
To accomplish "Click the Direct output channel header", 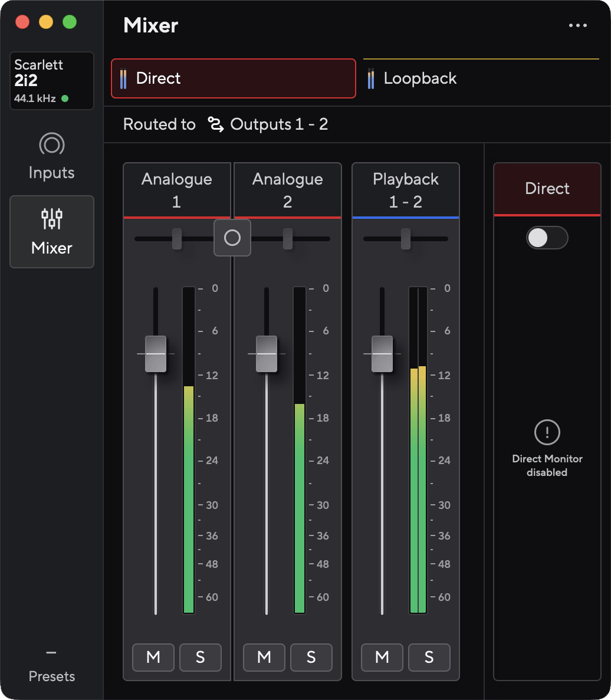I will (547, 188).
